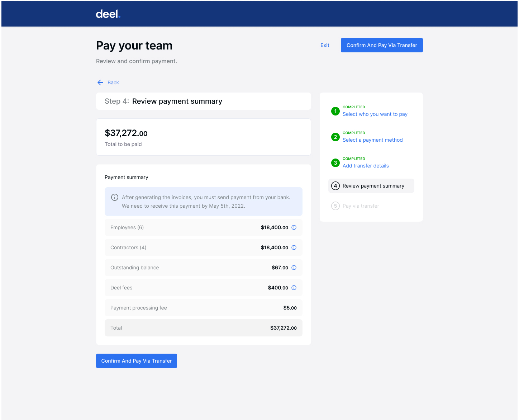
Task: Click the info icon in the payment deadline notice
Action: 115,197
